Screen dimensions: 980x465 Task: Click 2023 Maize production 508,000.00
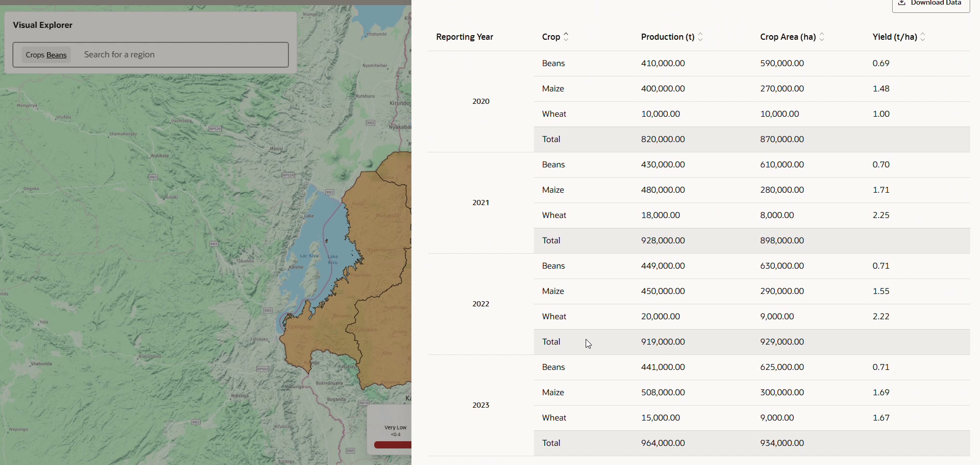tap(663, 393)
